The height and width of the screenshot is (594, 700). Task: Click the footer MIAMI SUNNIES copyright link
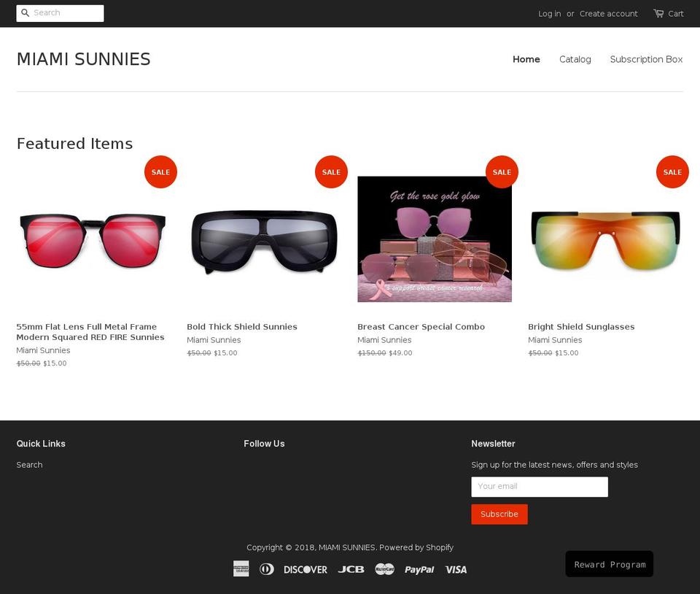[x=347, y=547]
